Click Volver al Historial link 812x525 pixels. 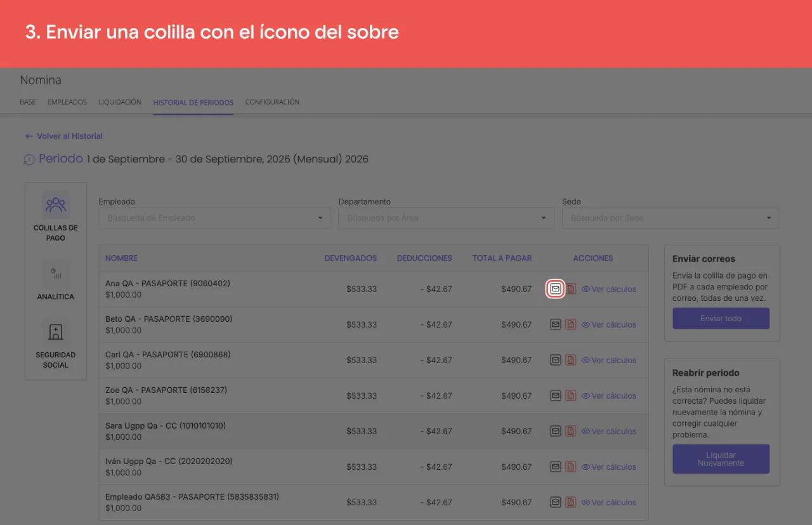63,136
